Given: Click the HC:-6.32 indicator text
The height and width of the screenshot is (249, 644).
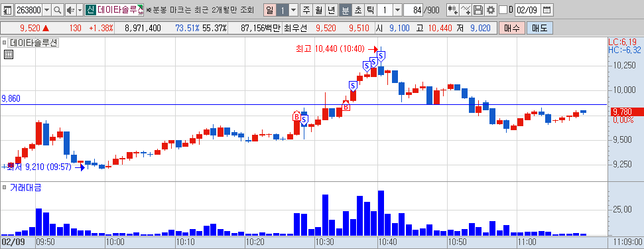Looking at the screenshot, I should (624, 50).
